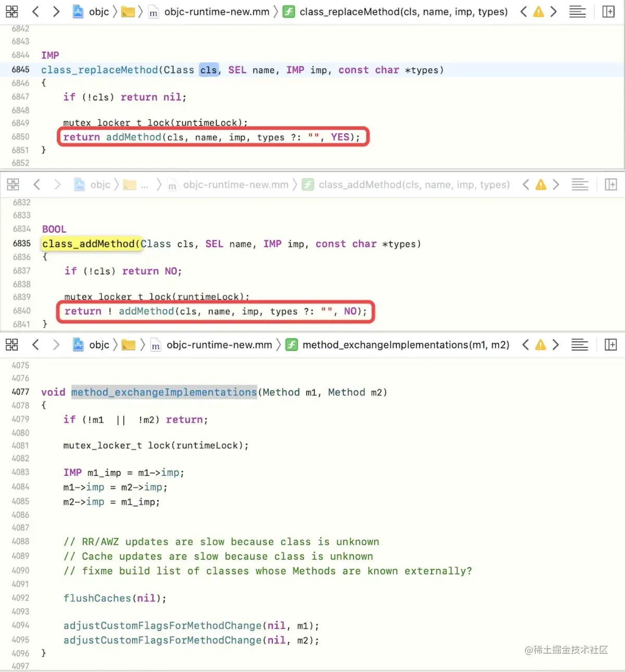Click highlighted class_addMethod on line 6835
Viewport: 625px width, 672px height.
click(x=90, y=244)
